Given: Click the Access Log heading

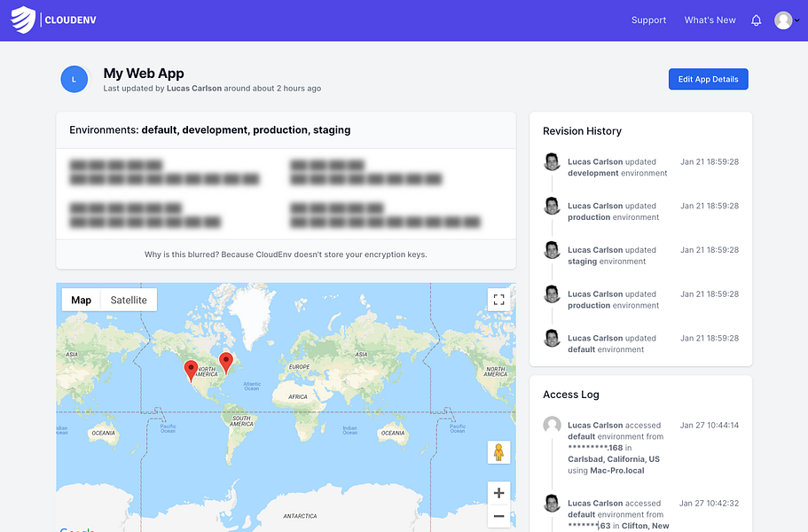Looking at the screenshot, I should (x=570, y=395).
